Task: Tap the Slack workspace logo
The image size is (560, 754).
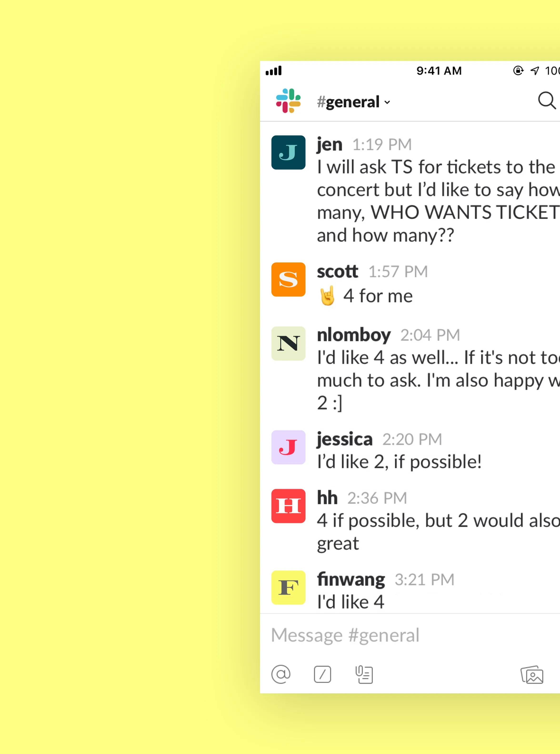Action: coord(288,101)
